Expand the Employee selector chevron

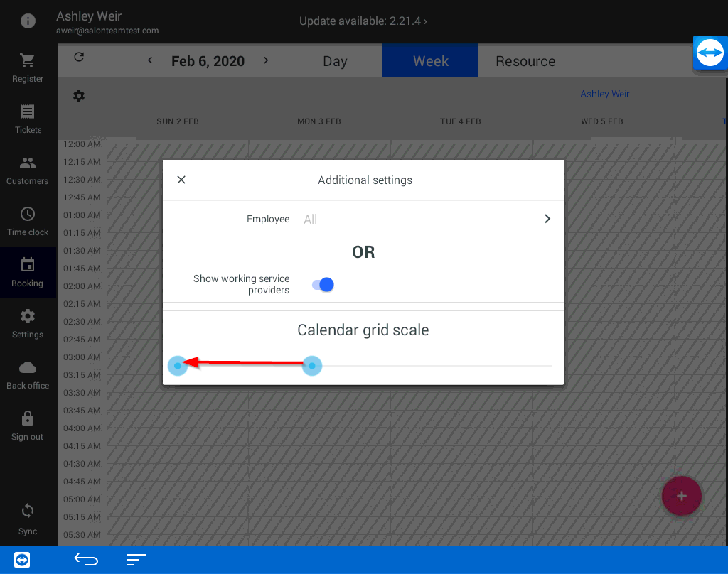(547, 219)
